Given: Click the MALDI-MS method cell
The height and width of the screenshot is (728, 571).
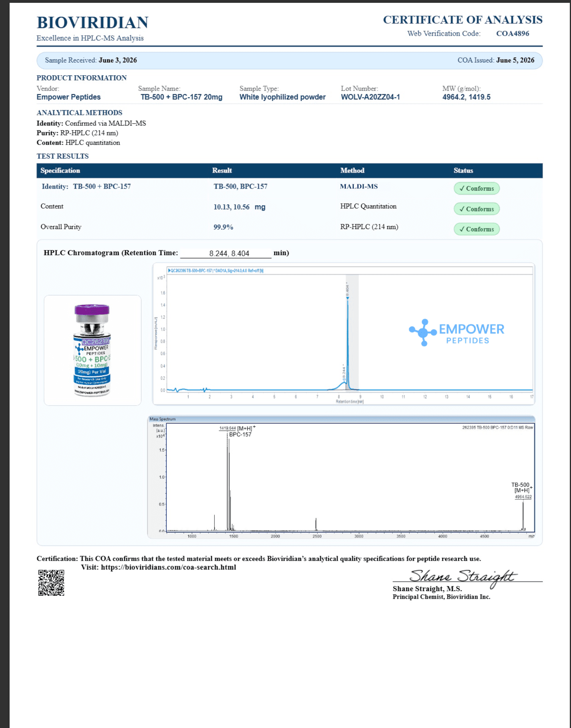Looking at the screenshot, I should point(359,187).
